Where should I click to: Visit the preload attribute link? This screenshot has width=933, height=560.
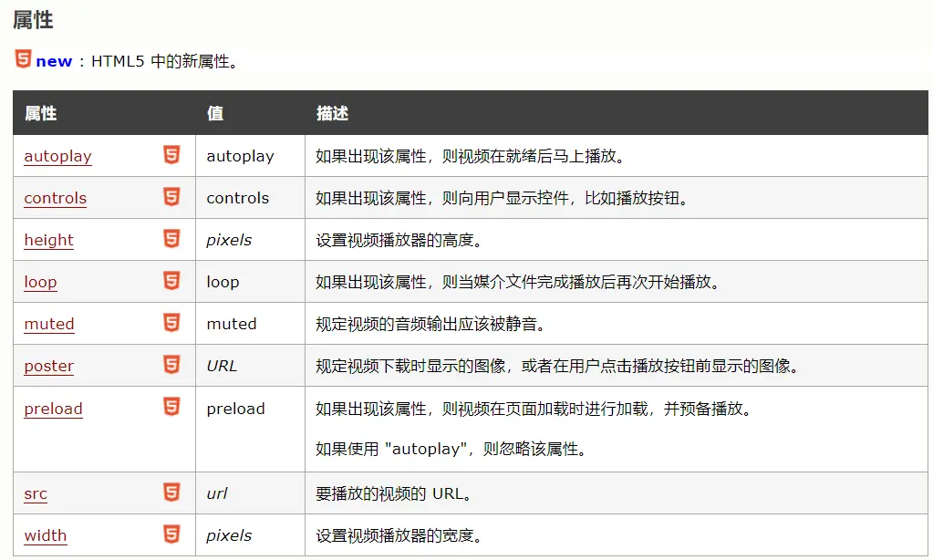(x=54, y=409)
